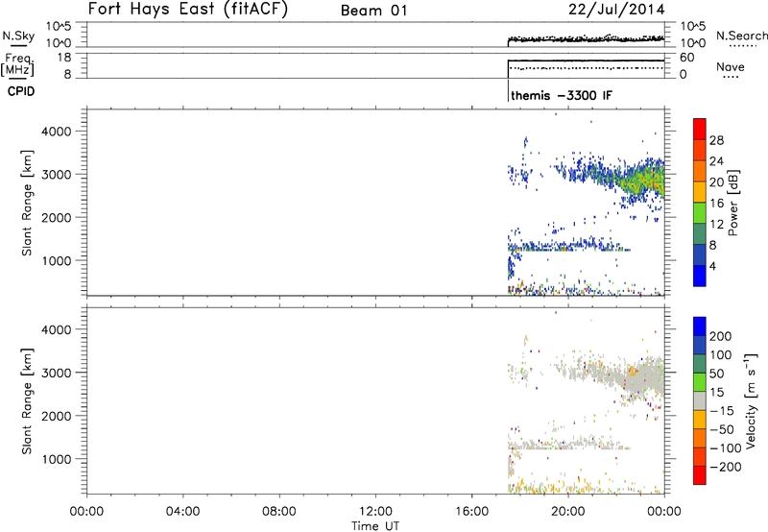Click the 1200 km scatter band in power panel
The height and width of the screenshot is (532, 768).
pos(568,247)
